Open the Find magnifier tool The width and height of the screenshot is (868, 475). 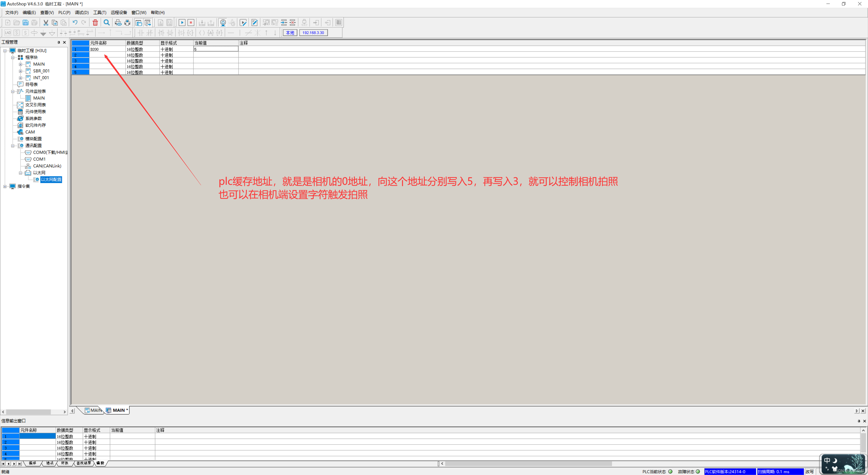click(106, 23)
